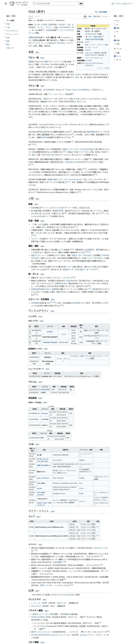Screen dimensions: 138x644
Task: Open the ログイン link
Action: 130,4
